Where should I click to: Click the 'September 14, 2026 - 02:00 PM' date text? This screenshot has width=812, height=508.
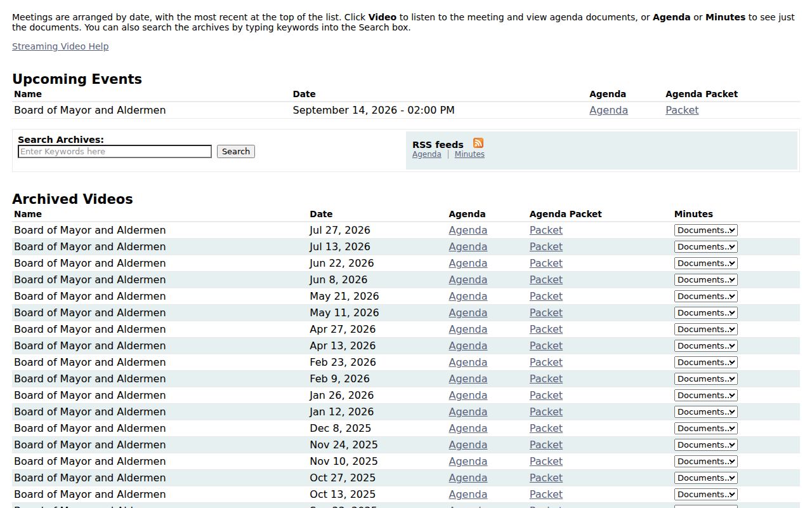point(374,110)
